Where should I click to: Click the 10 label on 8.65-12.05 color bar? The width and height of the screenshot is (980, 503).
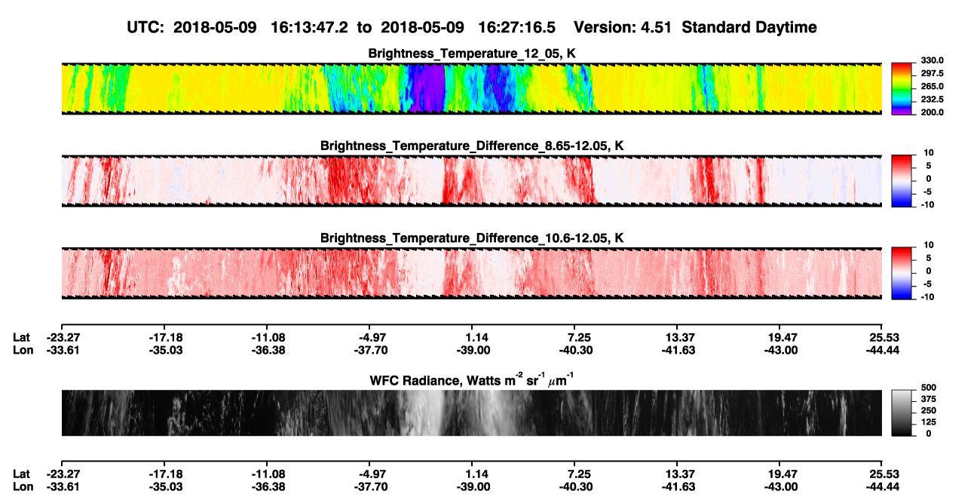929,153
